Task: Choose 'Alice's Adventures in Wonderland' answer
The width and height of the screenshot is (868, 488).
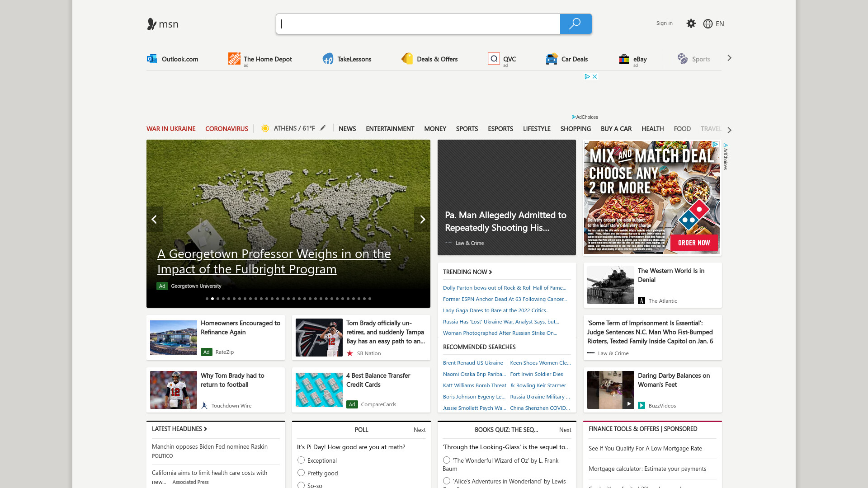Action: coord(447,481)
